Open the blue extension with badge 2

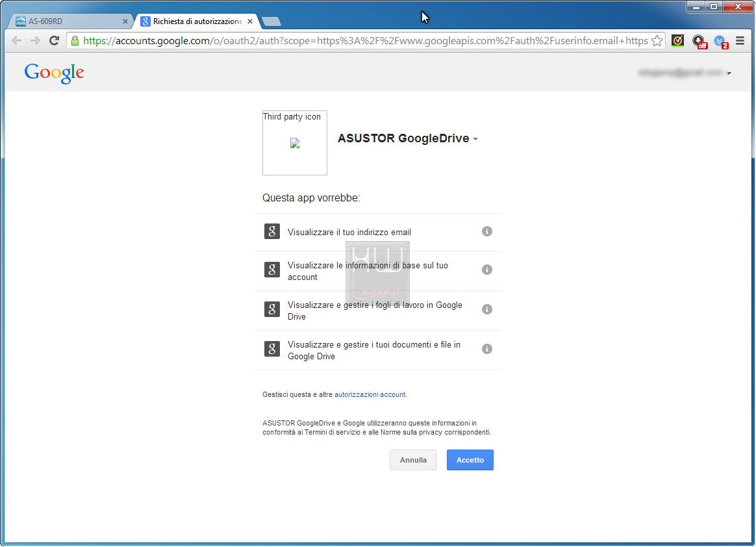point(720,42)
